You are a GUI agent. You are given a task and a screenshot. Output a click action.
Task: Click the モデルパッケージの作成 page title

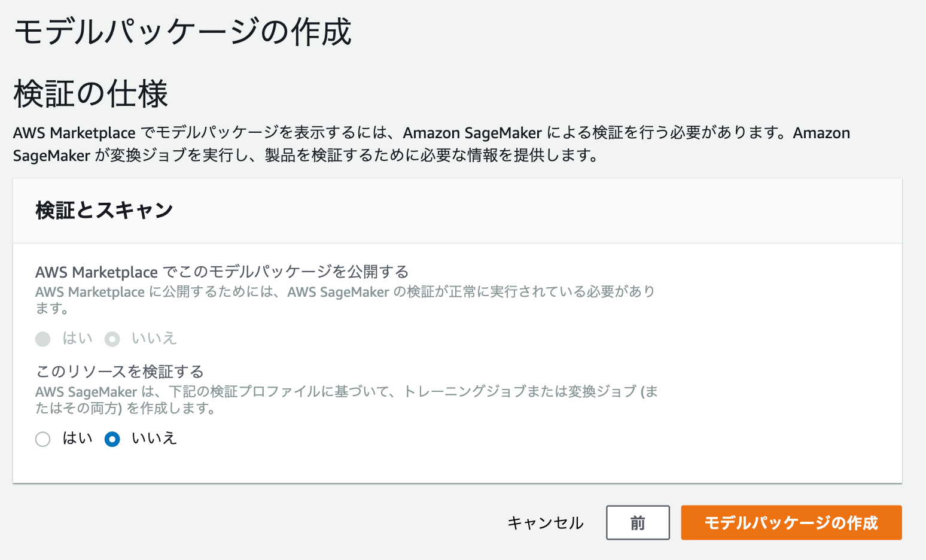pyautogui.click(x=183, y=32)
